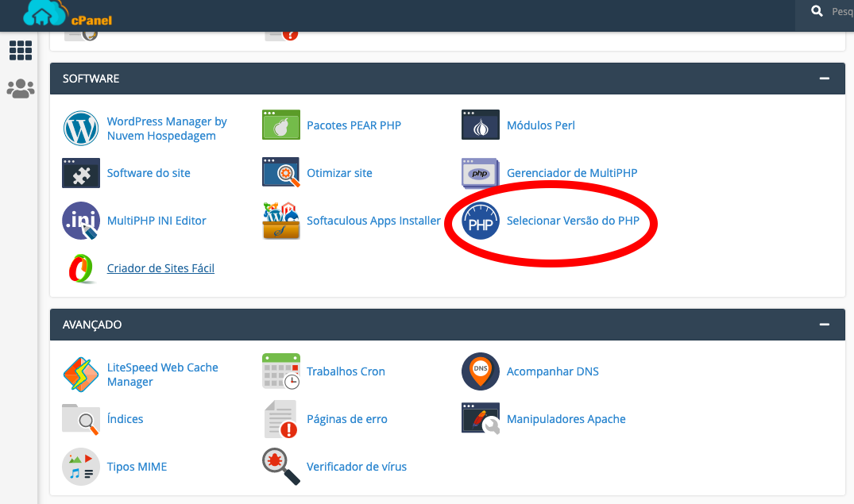Image resolution: width=854 pixels, height=504 pixels.
Task: Open the Verificador de vírus icon
Action: tap(280, 467)
